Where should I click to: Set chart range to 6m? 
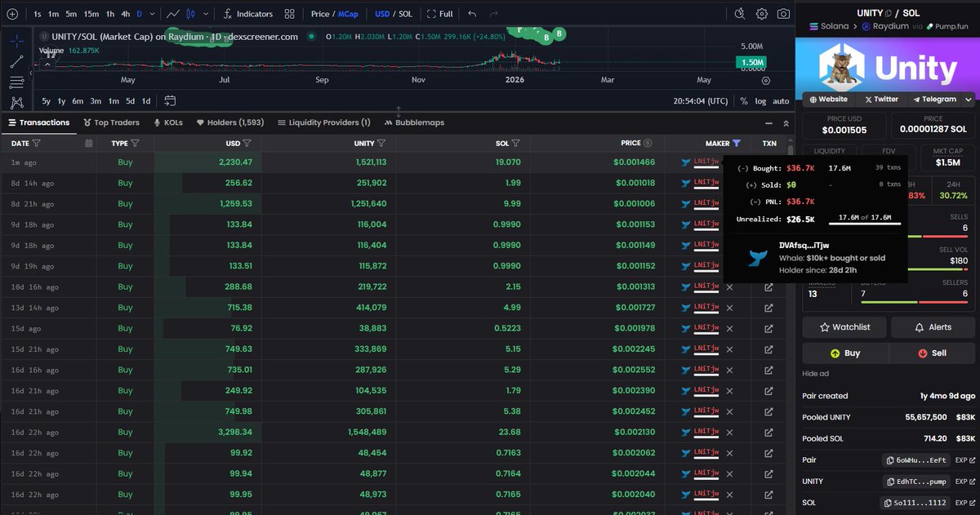click(78, 101)
